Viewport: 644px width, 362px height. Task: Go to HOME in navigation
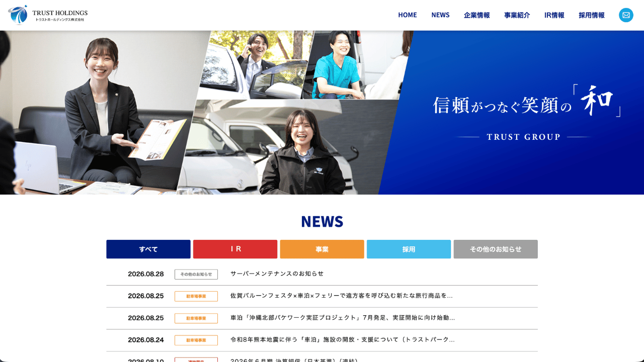tap(408, 15)
